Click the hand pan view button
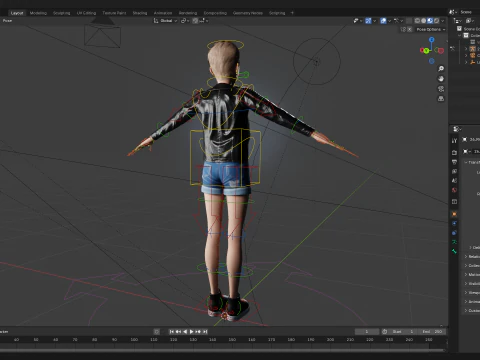Image resolution: width=480 pixels, height=360 pixels. [441, 79]
